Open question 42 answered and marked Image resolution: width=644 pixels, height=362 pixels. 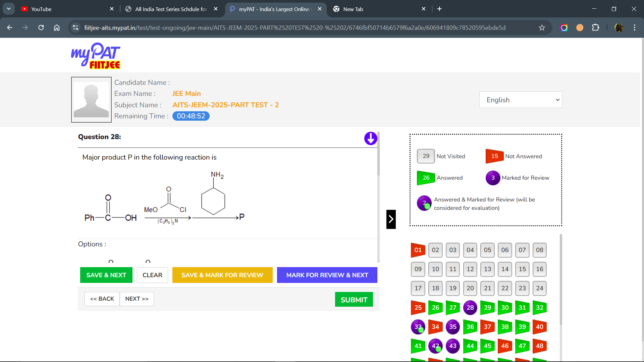[435, 346]
